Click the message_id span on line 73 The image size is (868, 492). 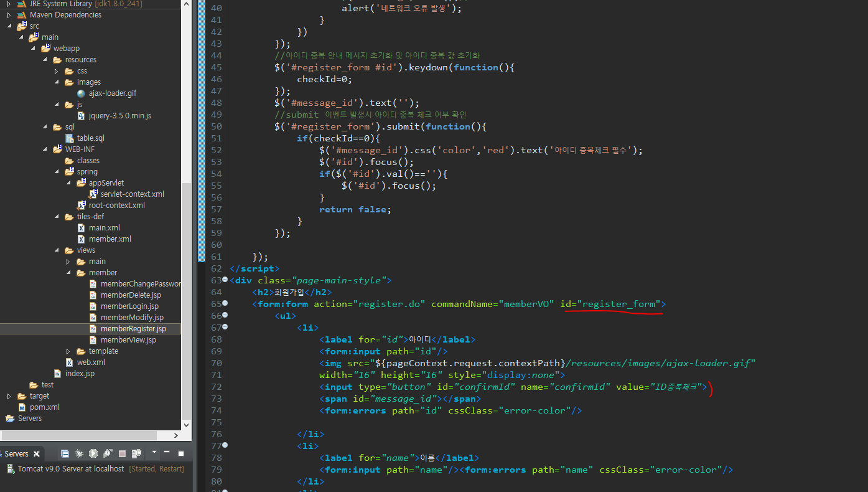pos(400,399)
